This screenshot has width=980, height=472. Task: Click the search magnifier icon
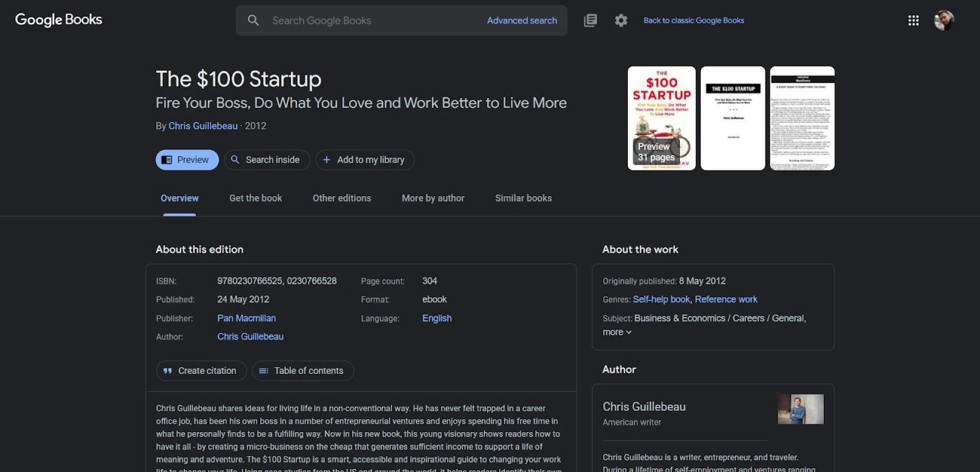coord(254,20)
